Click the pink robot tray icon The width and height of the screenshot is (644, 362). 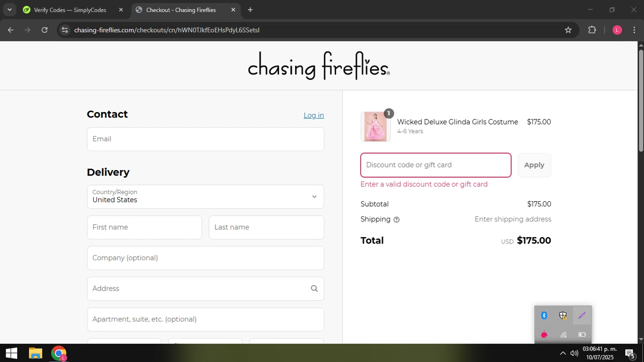coord(544,335)
